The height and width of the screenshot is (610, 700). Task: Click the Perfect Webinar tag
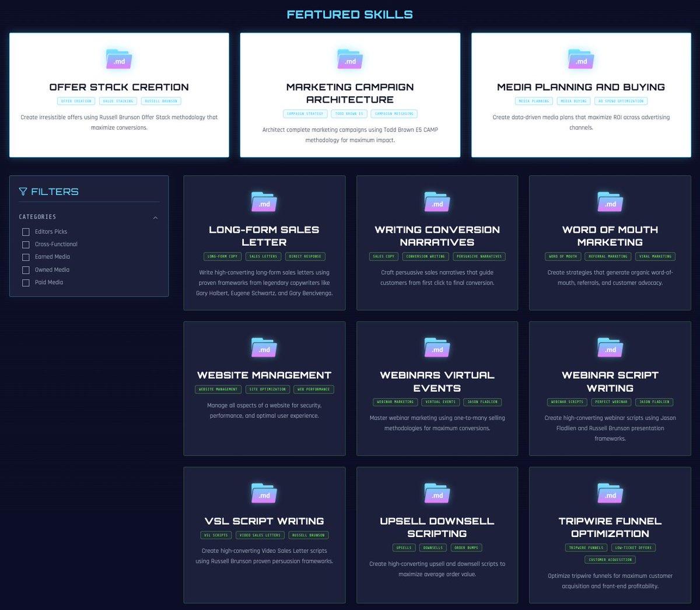point(611,402)
